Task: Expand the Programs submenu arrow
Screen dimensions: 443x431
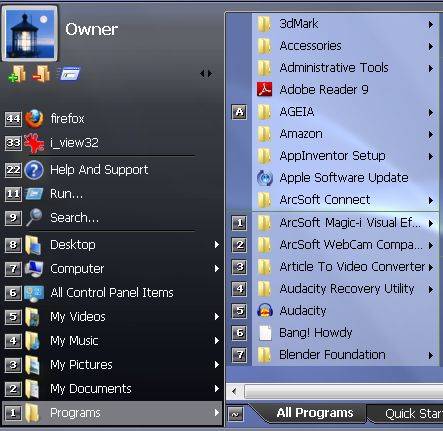Action: [x=217, y=413]
